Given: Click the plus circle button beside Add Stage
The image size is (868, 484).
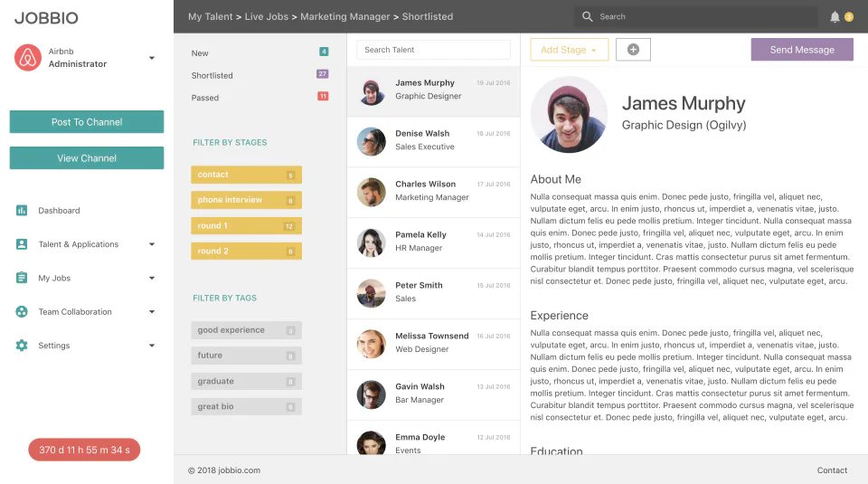Looking at the screenshot, I should click(633, 49).
